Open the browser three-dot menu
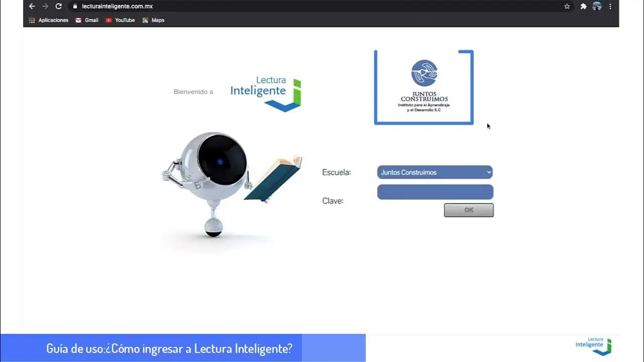The width and height of the screenshot is (644, 362). (x=610, y=7)
